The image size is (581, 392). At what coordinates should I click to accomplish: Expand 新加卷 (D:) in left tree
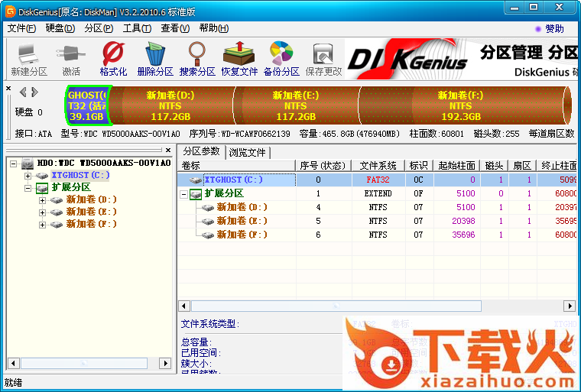pyautogui.click(x=42, y=200)
